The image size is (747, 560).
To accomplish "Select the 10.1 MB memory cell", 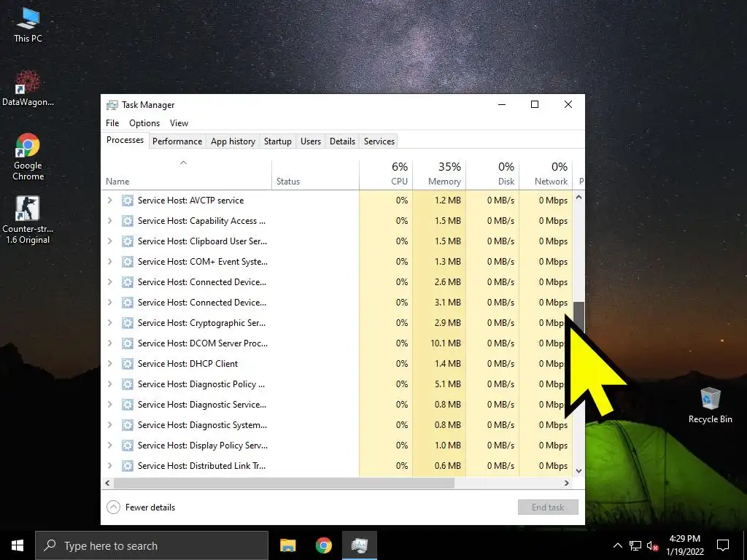I will pos(439,343).
